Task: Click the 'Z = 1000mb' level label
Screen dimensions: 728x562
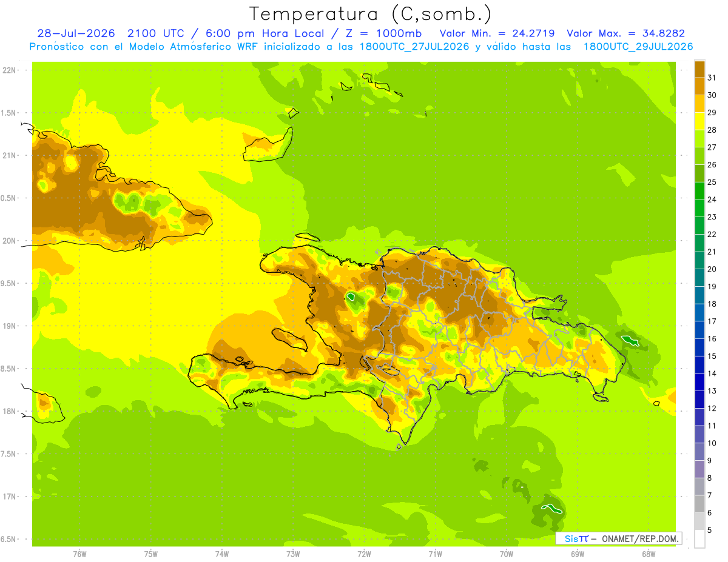Action: click(384, 33)
